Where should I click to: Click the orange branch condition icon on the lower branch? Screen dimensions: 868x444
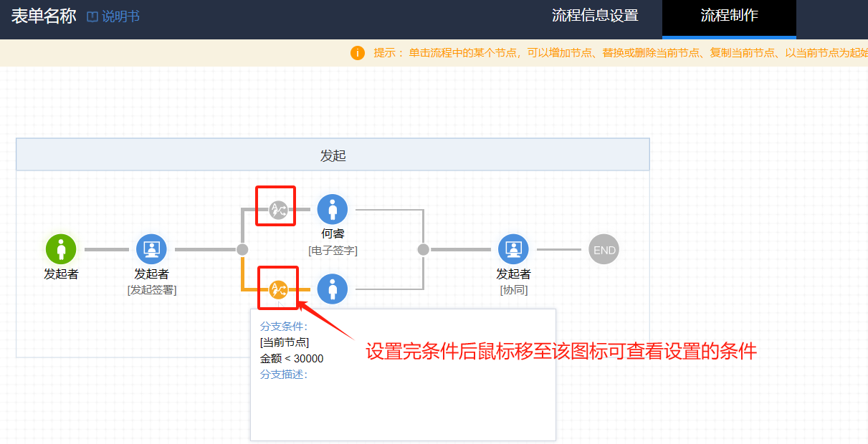[x=277, y=290]
